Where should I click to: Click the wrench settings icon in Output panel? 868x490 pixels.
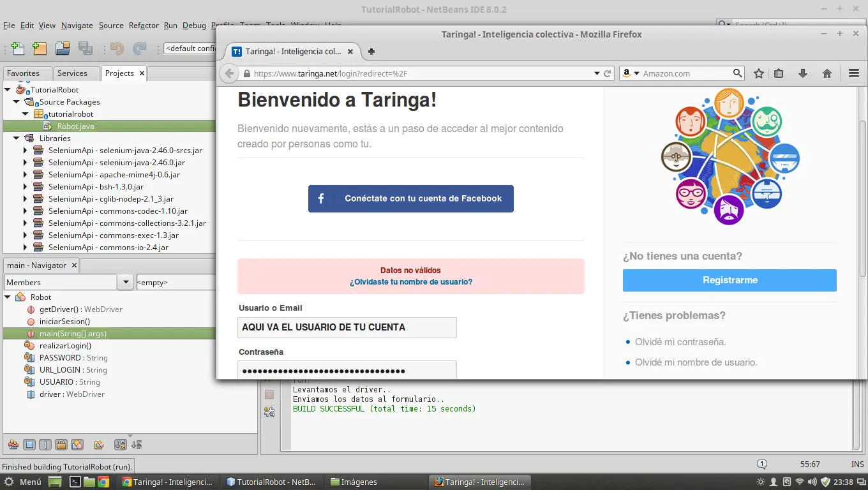(269, 412)
